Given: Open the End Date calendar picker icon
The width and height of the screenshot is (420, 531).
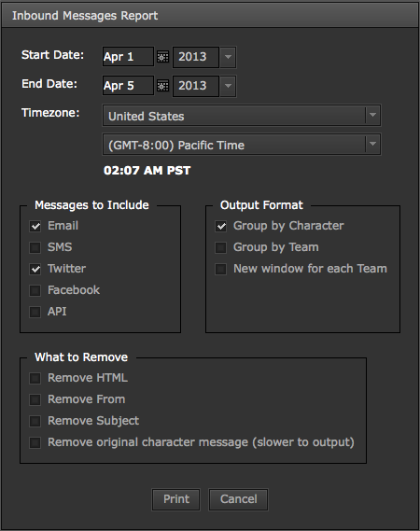Looking at the screenshot, I should click(163, 86).
